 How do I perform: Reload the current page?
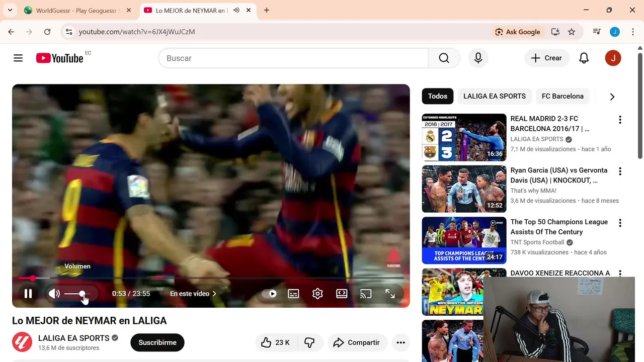pyautogui.click(x=47, y=32)
